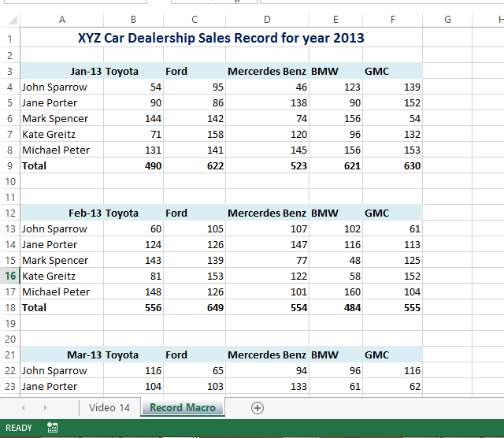Click the READY status indicator
The height and width of the screenshot is (438, 504).
(19, 428)
